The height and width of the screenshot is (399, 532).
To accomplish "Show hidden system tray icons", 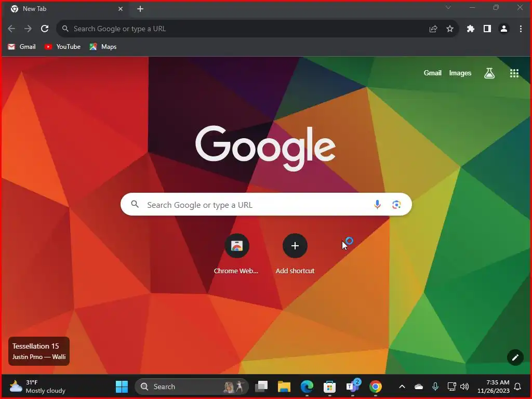I will click(x=402, y=387).
